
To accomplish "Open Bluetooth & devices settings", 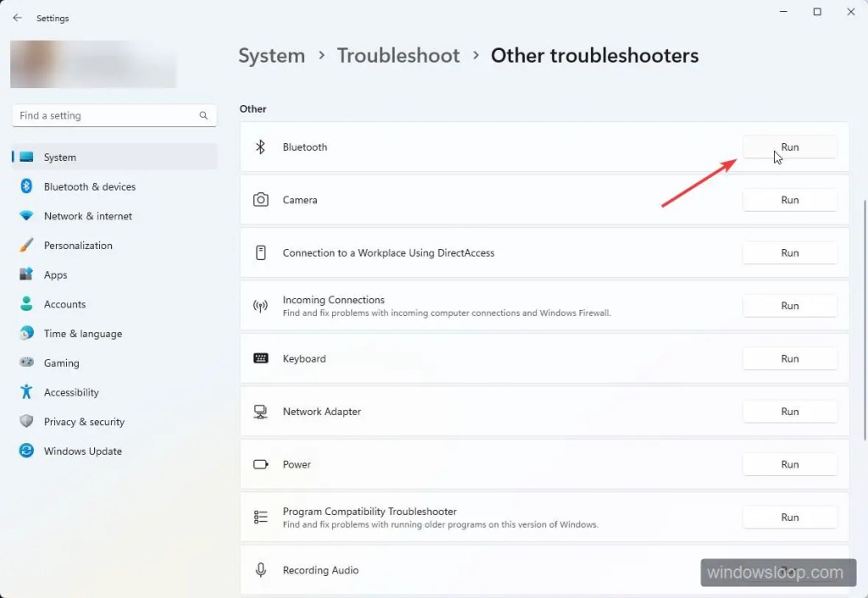I will pos(89,186).
